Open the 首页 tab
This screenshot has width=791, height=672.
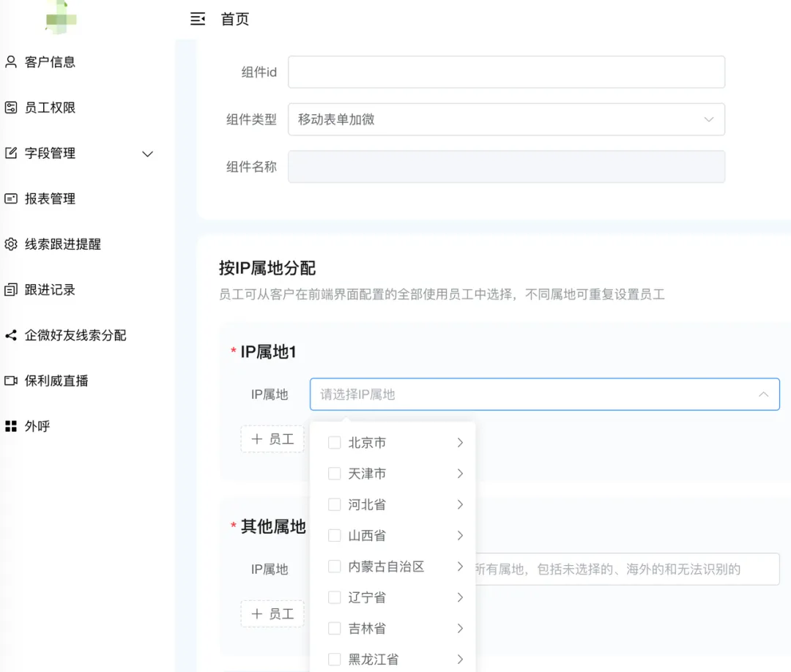pos(235,19)
